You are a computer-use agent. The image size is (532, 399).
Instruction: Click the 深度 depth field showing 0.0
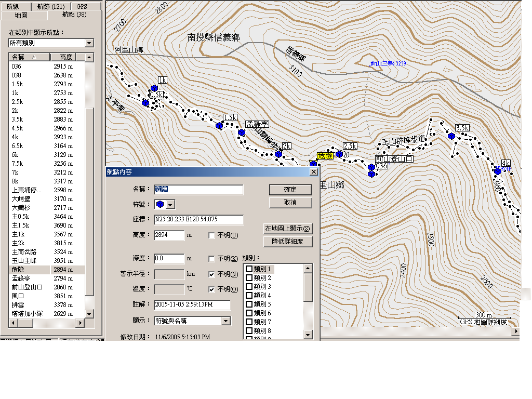pyautogui.click(x=169, y=259)
